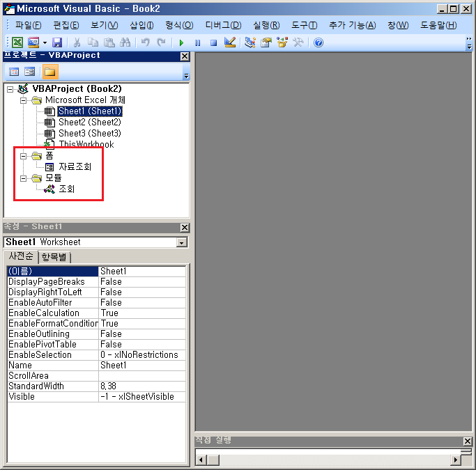The width and height of the screenshot is (476, 470).
Task: Click the (이름) property value Sheet1
Action: click(x=142, y=271)
